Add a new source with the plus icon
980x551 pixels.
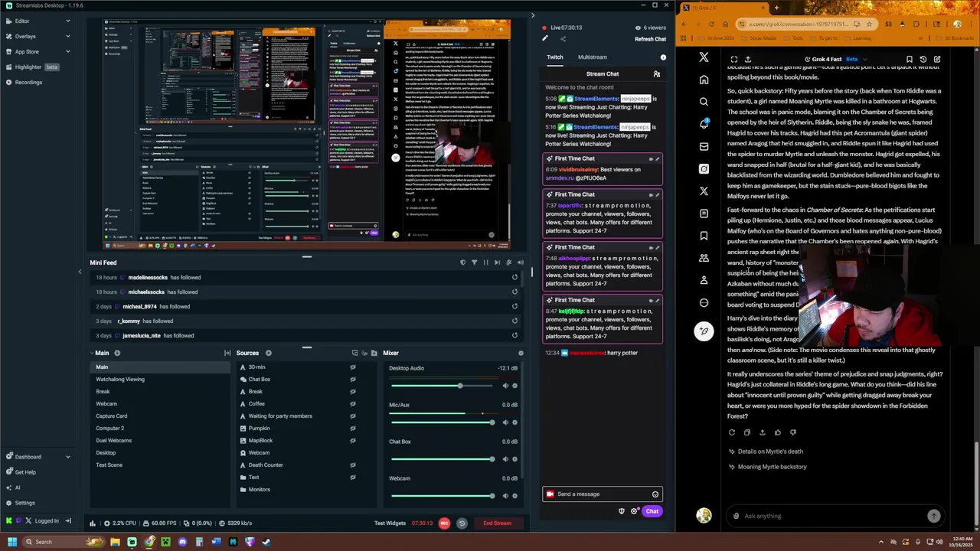click(268, 354)
